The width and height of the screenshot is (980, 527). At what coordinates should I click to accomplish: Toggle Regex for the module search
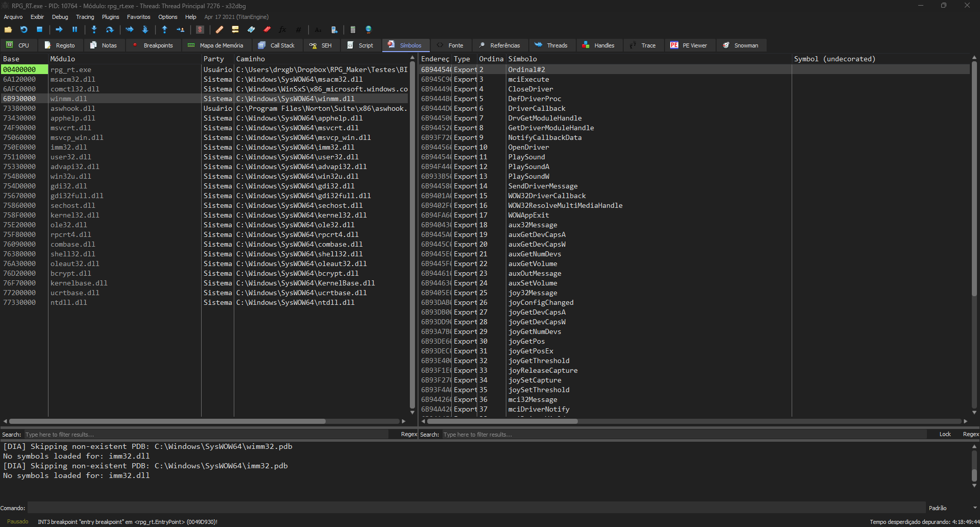[409, 435]
